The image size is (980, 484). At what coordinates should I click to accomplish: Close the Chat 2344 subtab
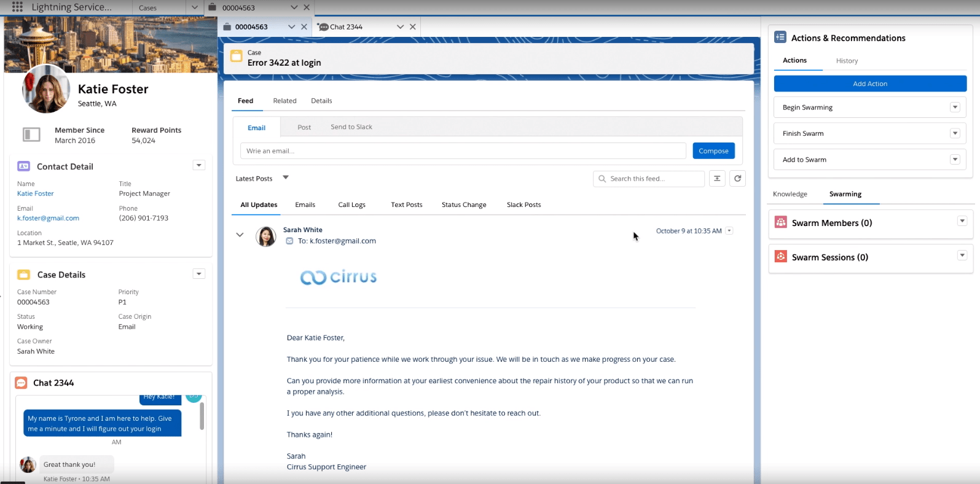[413, 26]
